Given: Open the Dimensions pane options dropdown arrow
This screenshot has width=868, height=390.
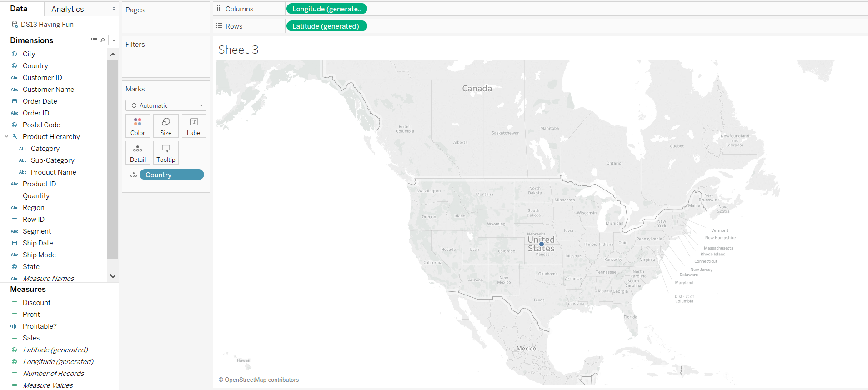Looking at the screenshot, I should coord(114,40).
